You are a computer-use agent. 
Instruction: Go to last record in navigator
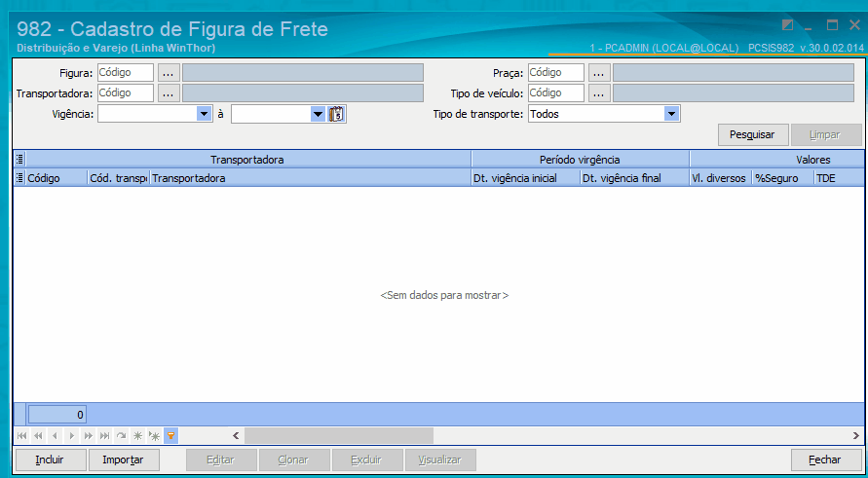tap(104, 436)
